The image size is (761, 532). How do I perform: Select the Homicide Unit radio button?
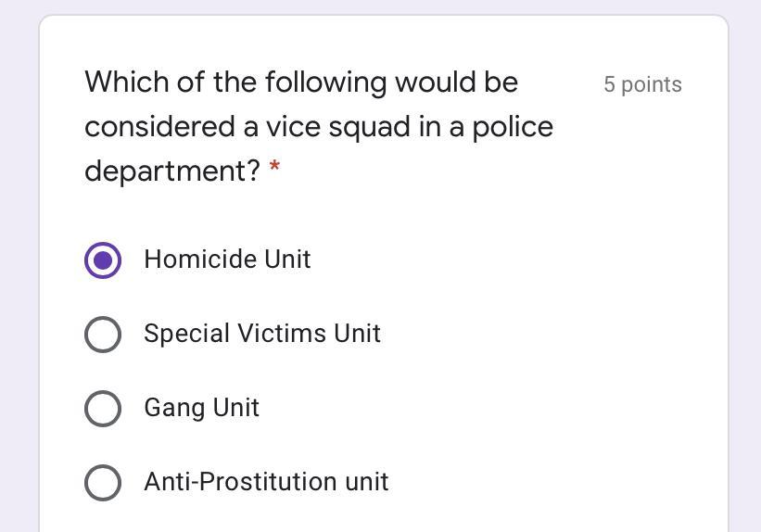[x=103, y=260]
